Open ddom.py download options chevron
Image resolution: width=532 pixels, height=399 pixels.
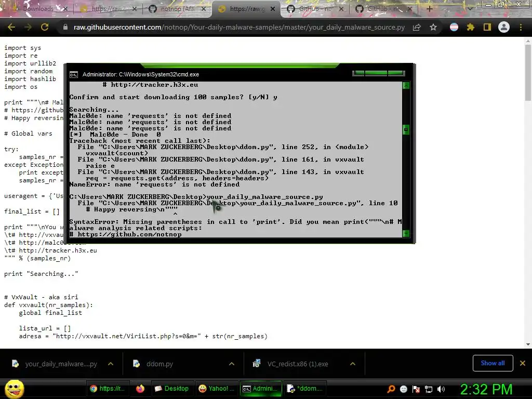coord(232,364)
